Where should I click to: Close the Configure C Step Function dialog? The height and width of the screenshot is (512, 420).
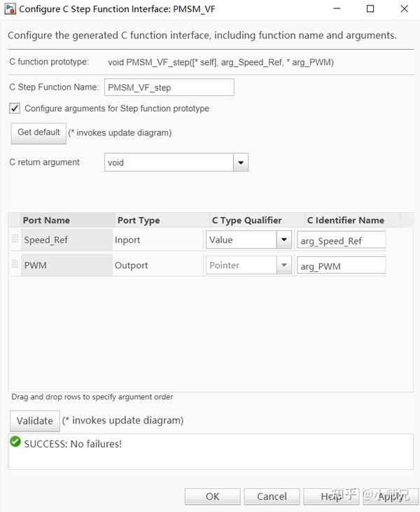404,9
